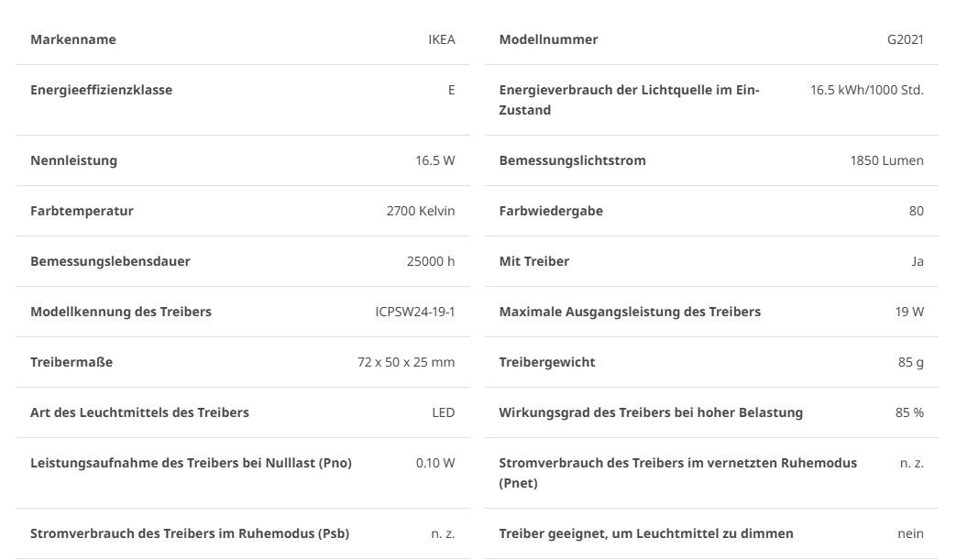The width and height of the screenshot is (978, 560).
Task: Click the 0.10 W Nulllast value
Action: pyautogui.click(x=435, y=464)
